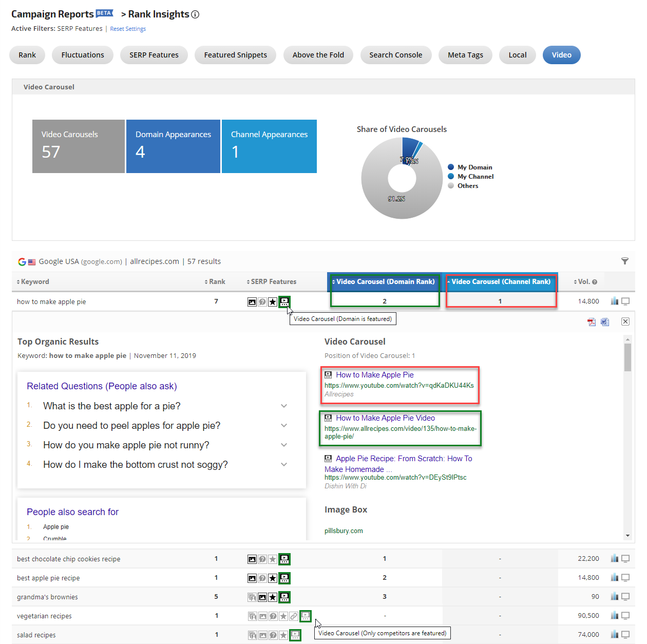Open the Search Console tab

tap(395, 55)
